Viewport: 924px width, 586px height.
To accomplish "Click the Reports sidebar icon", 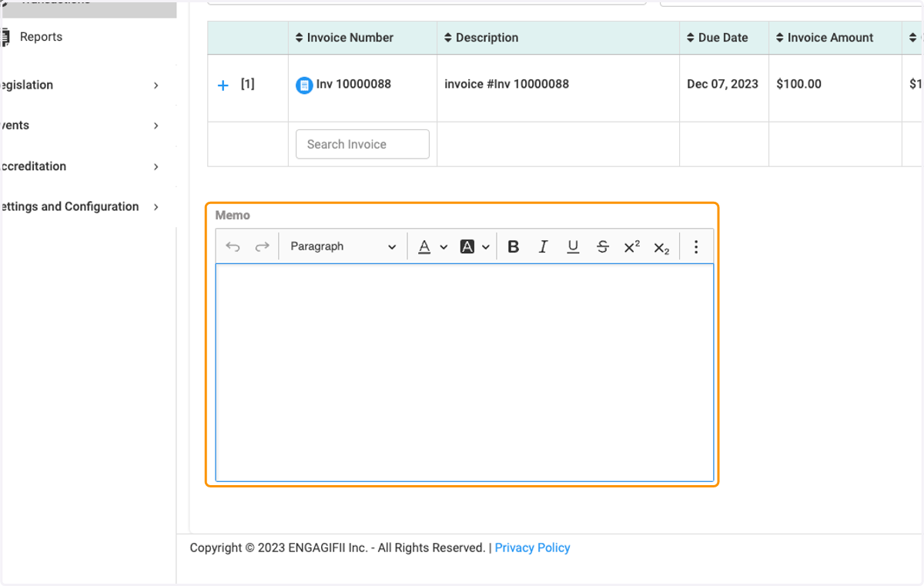I will [5, 37].
